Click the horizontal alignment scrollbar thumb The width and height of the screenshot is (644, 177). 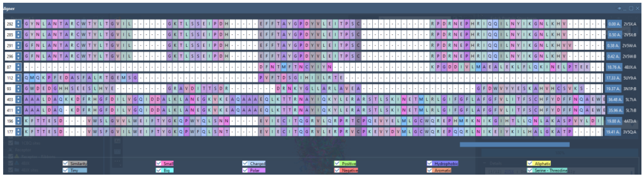(515, 144)
